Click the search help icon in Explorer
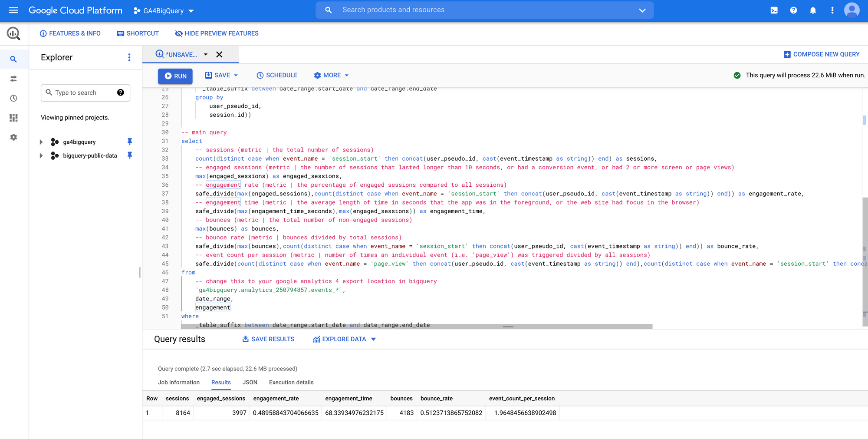This screenshot has width=868, height=439. (x=121, y=92)
